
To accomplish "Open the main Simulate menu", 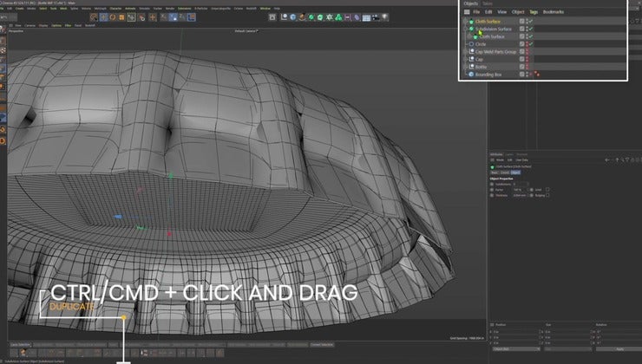I will [144, 8].
